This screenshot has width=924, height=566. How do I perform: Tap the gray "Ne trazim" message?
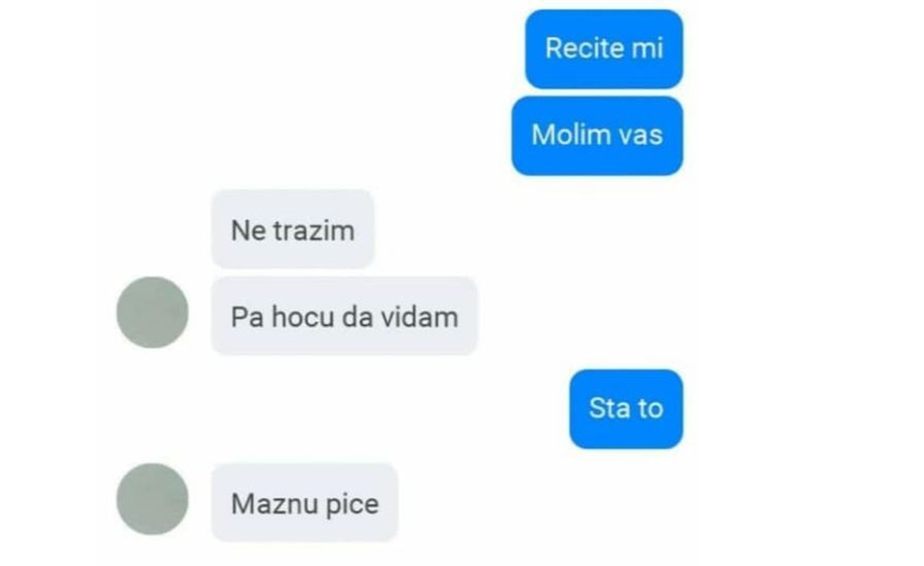(293, 229)
